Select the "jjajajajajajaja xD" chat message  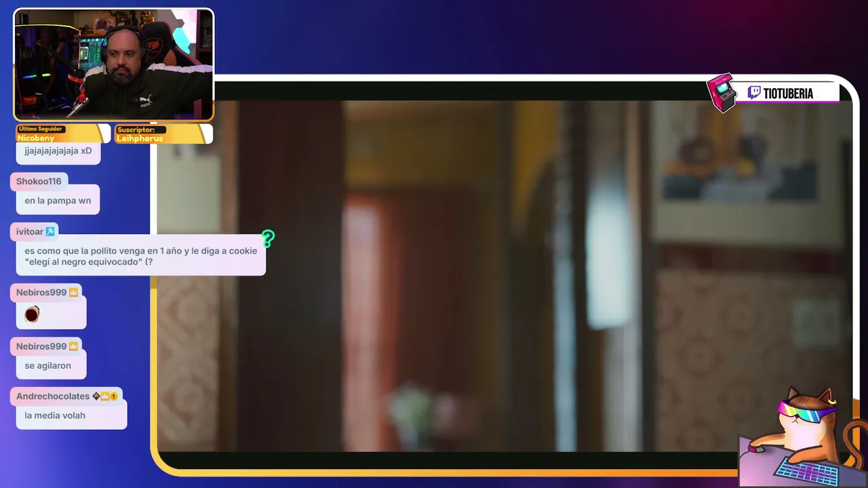58,150
